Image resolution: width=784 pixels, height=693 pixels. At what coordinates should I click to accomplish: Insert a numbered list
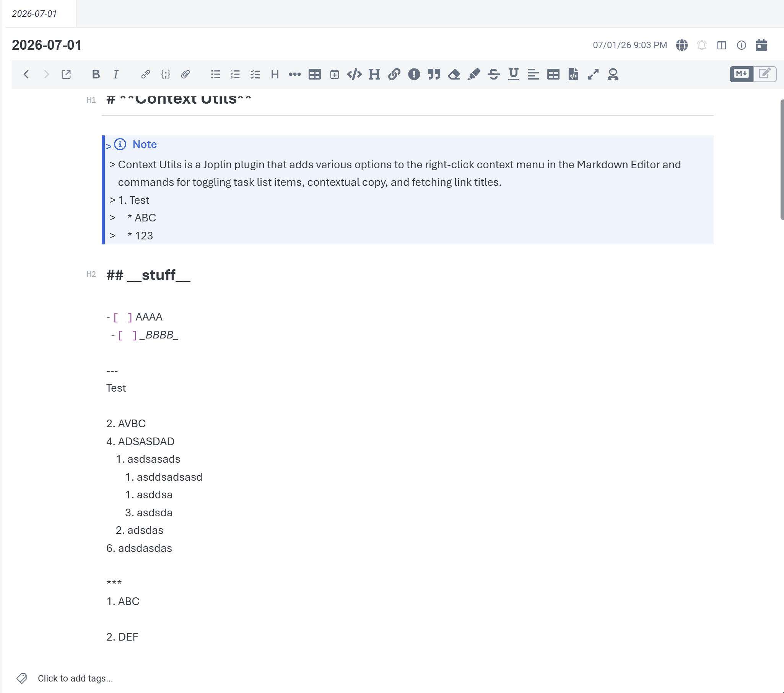pos(235,74)
